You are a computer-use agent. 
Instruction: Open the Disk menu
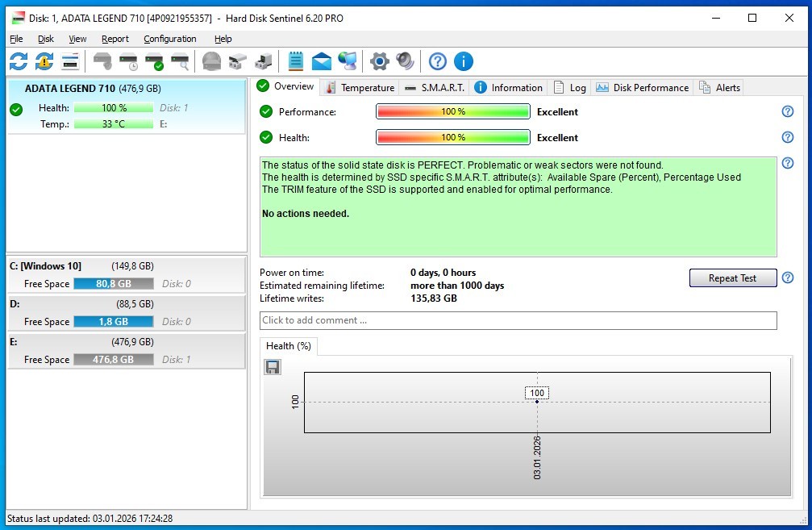point(46,39)
